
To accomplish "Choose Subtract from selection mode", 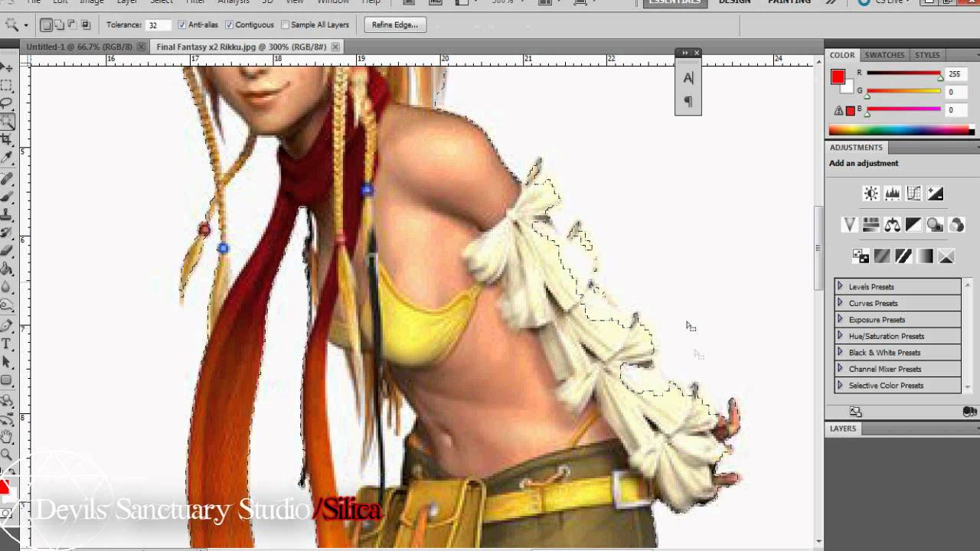I will (73, 25).
